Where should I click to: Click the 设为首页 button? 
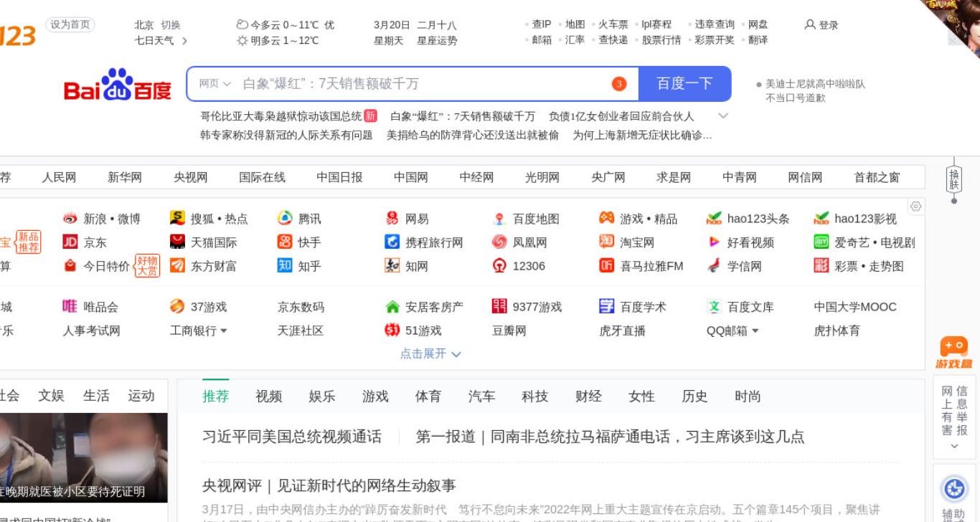tap(70, 24)
